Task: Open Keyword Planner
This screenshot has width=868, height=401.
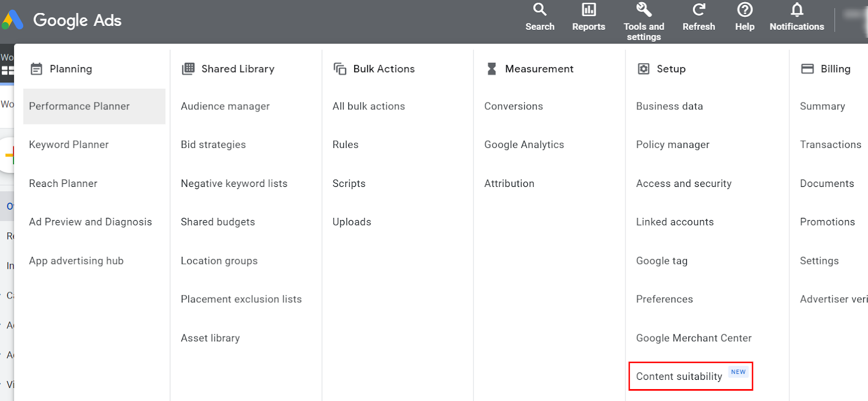Action: pos(69,145)
